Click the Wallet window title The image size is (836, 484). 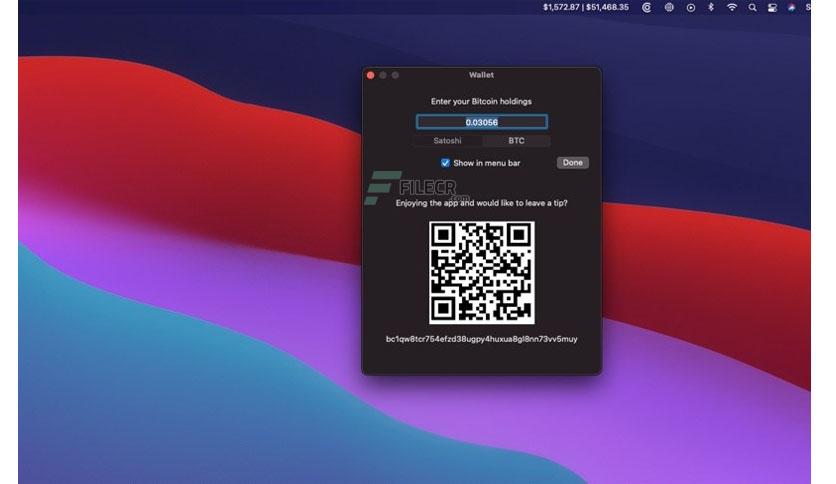pos(481,75)
